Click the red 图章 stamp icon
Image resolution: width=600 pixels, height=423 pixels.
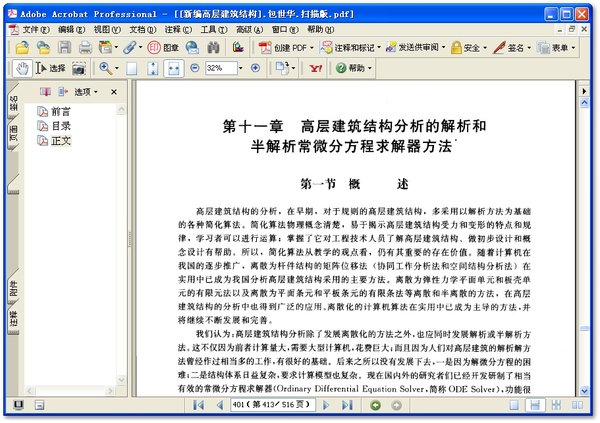(163, 47)
